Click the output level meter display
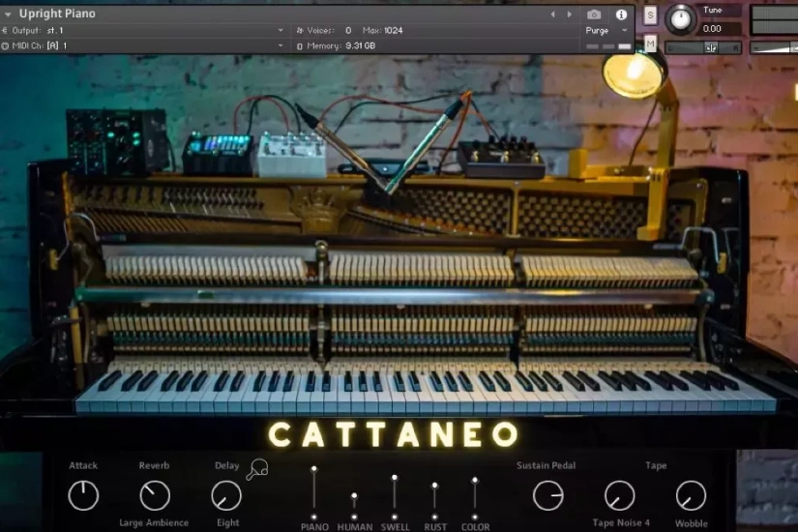The image size is (798, 532). [775, 20]
